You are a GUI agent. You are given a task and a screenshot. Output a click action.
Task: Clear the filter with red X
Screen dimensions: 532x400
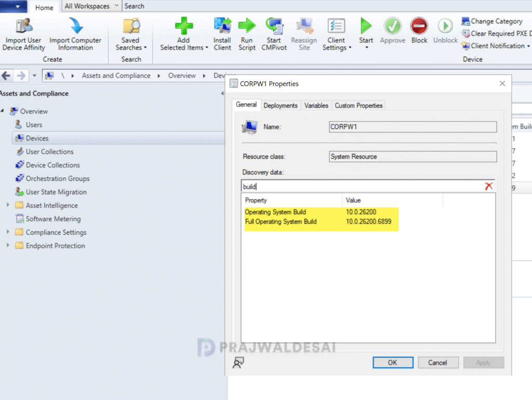[488, 186]
